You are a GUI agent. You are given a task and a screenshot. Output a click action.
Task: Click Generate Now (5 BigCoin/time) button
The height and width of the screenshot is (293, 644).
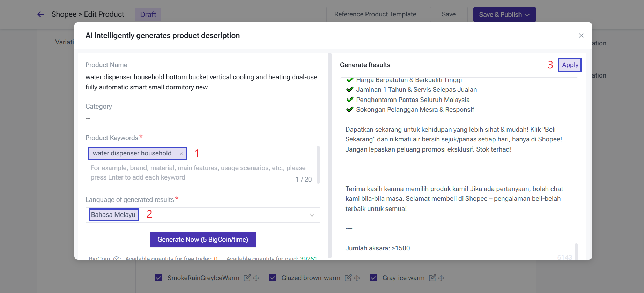203,240
